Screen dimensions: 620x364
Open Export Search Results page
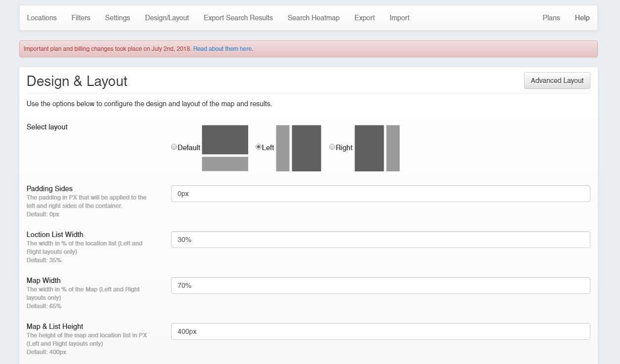(238, 18)
